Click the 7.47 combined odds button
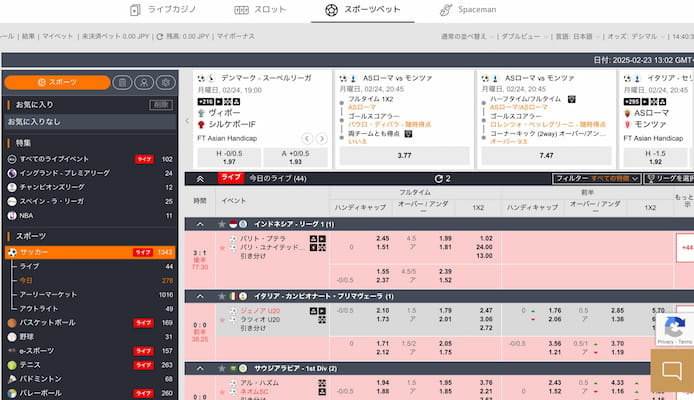The width and height of the screenshot is (694, 400). [x=546, y=156]
